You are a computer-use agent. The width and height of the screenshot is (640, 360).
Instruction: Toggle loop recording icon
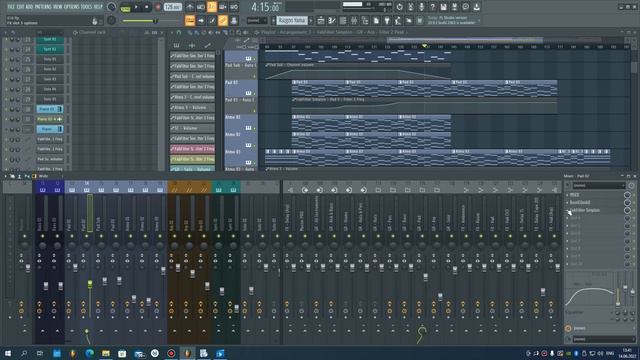tap(234, 7)
